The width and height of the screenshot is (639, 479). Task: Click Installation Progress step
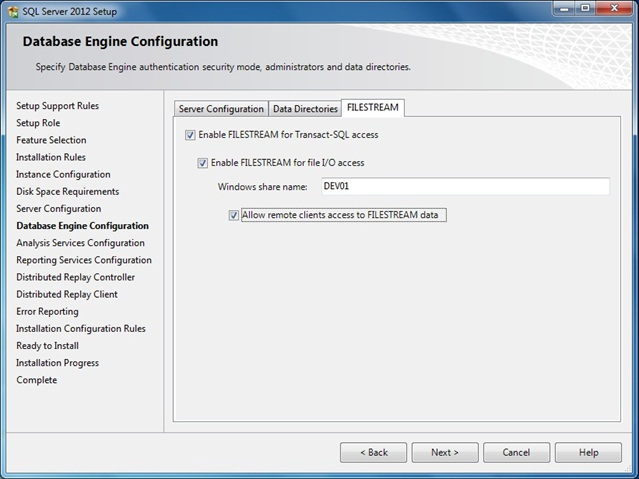[57, 363]
